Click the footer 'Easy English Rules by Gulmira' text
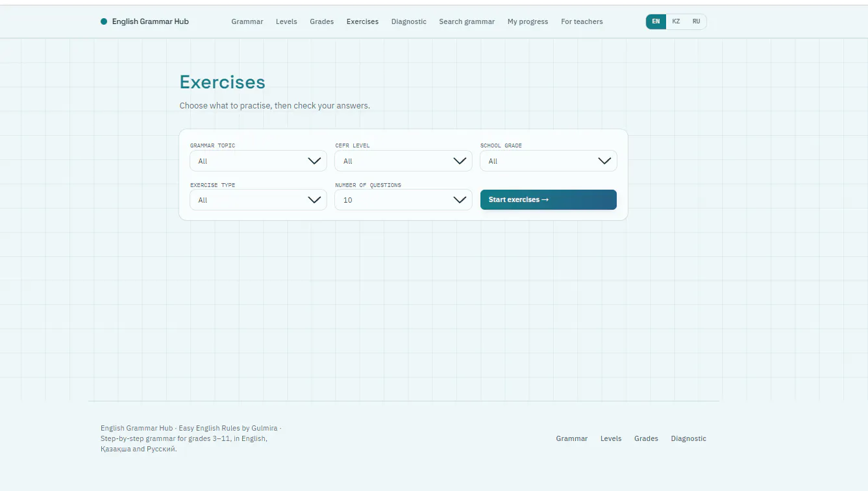The width and height of the screenshot is (868, 491). tap(228, 428)
